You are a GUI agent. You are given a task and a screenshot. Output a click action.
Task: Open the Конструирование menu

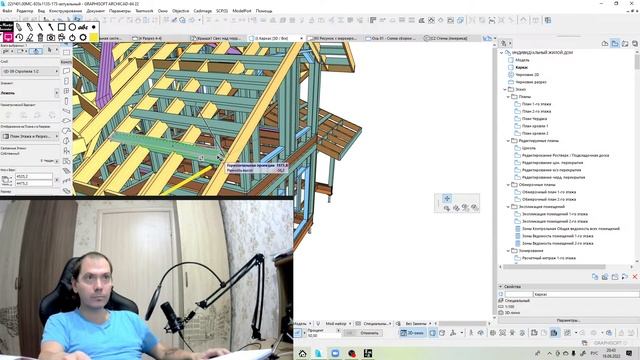click(65, 11)
